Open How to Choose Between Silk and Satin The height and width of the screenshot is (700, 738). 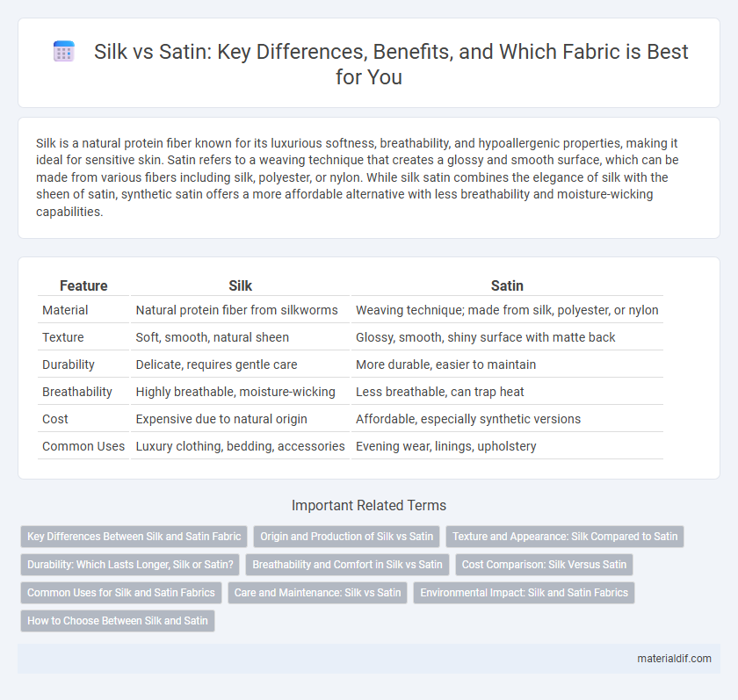[118, 621]
